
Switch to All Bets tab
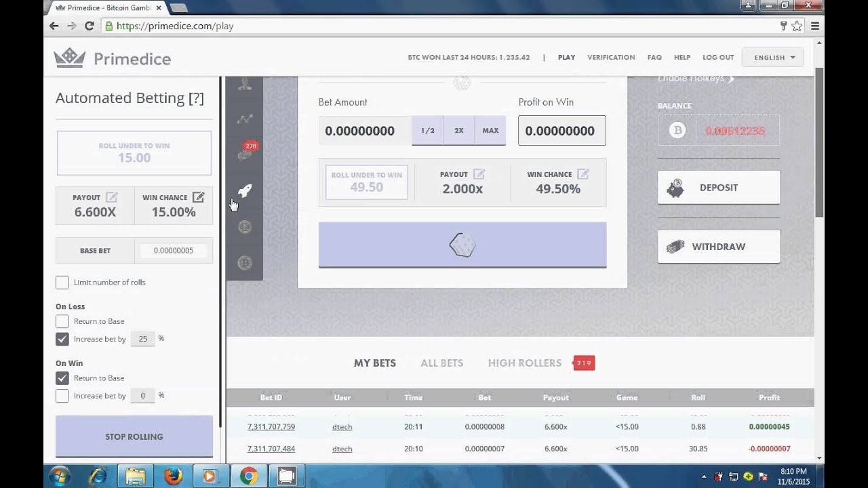tap(442, 363)
